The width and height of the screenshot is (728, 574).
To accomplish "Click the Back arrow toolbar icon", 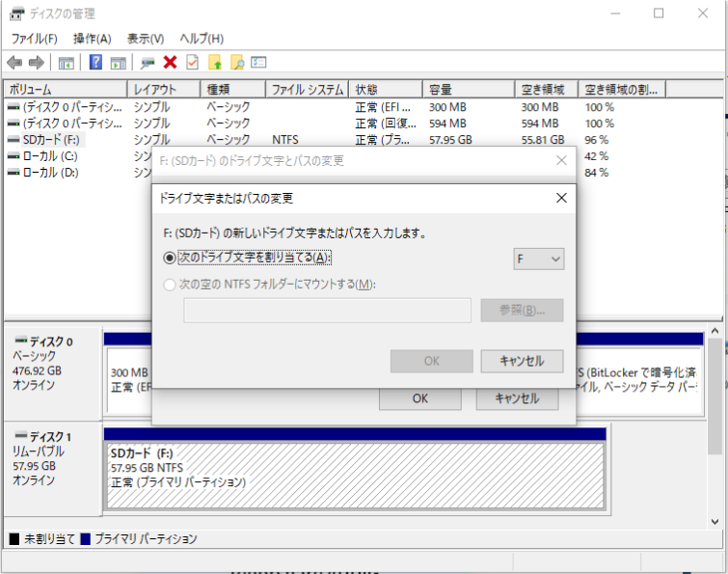I will pyautogui.click(x=14, y=63).
